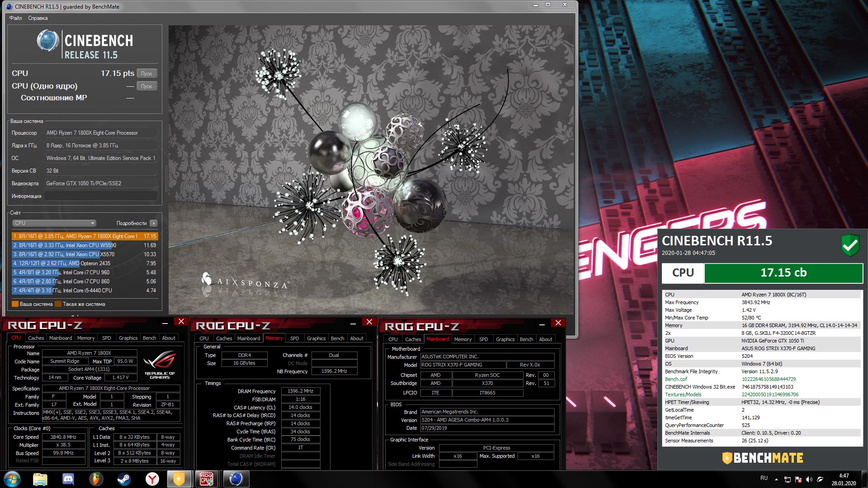Viewport: 868px width, 488px height.
Task: Click the RU language indicator
Action: click(x=764, y=478)
